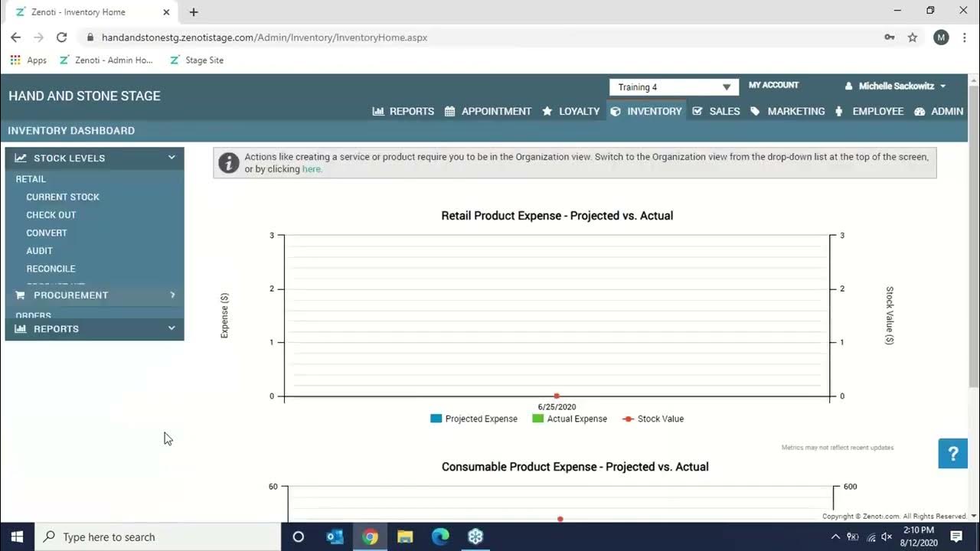Toggle the Stock Value legend marker
980x551 pixels.
(628, 419)
